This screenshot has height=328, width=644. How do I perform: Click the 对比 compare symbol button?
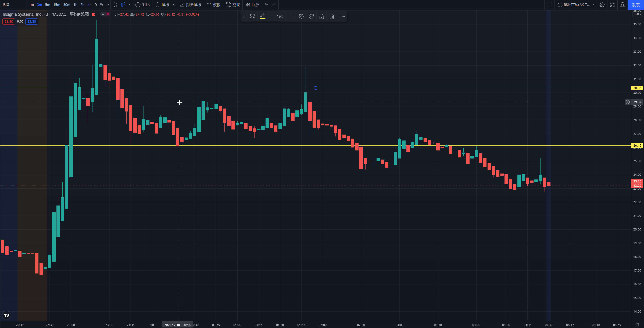point(142,5)
